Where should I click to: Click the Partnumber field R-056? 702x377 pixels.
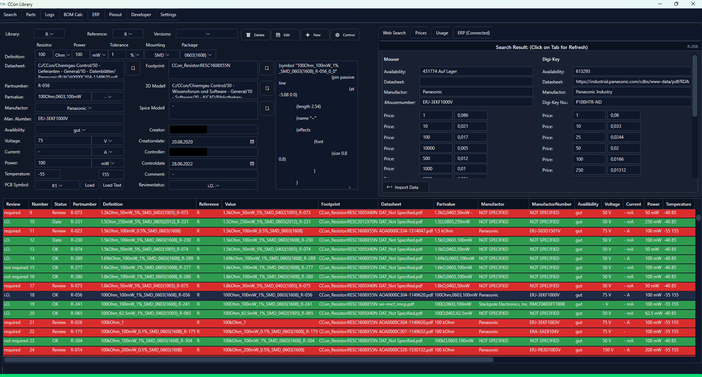tap(79, 86)
